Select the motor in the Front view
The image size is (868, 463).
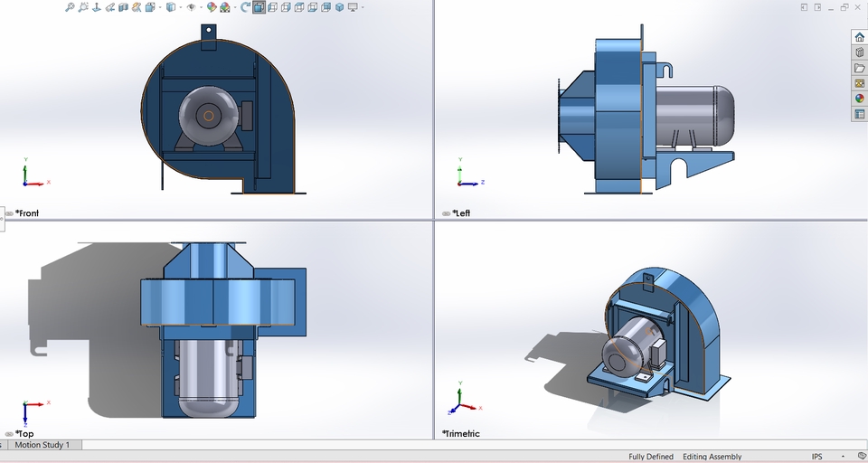pyautogui.click(x=209, y=116)
